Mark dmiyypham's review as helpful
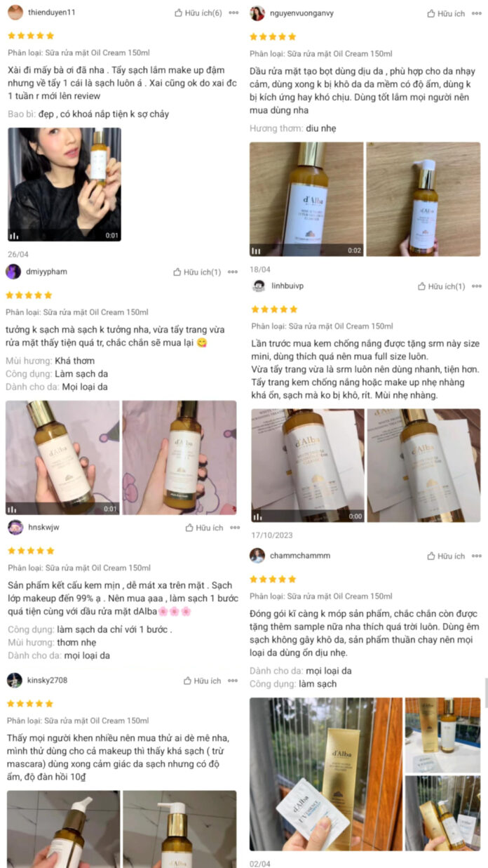 point(197,272)
